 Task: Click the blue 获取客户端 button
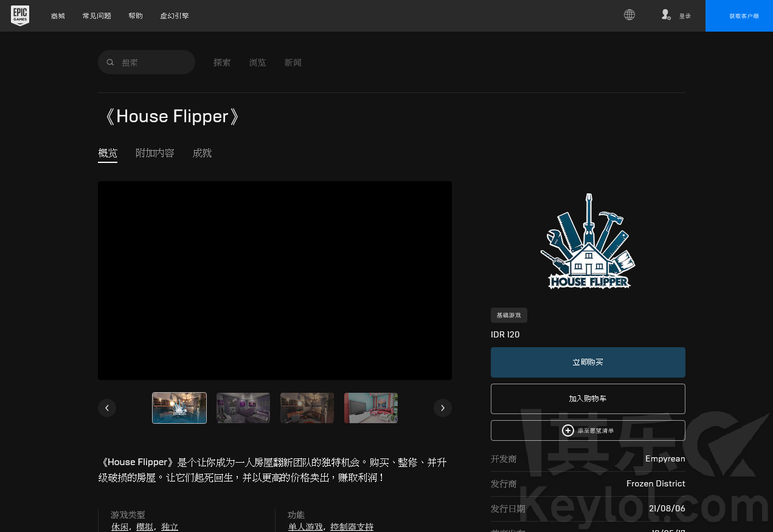(739, 16)
